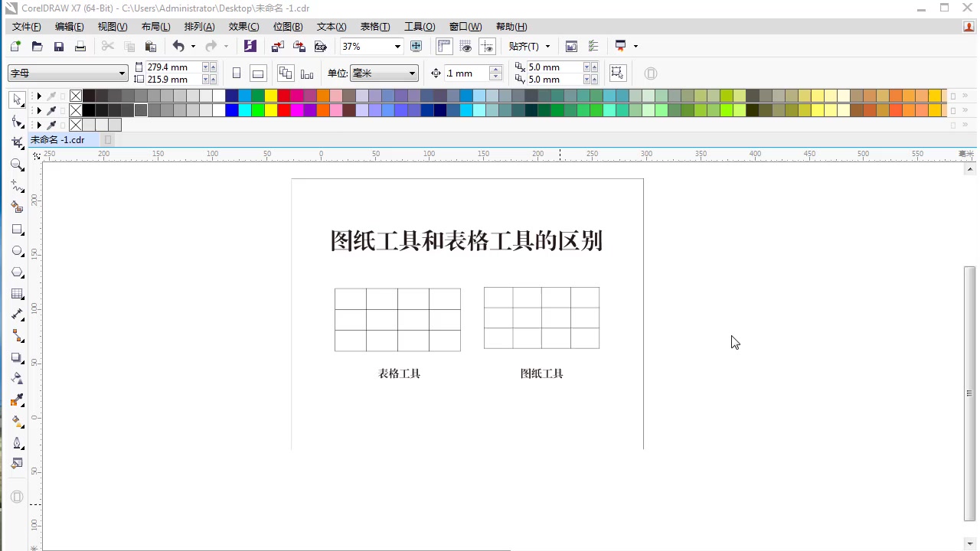Image resolution: width=980 pixels, height=551 pixels.
Task: Click the page width field 279.4 mm
Action: [173, 67]
